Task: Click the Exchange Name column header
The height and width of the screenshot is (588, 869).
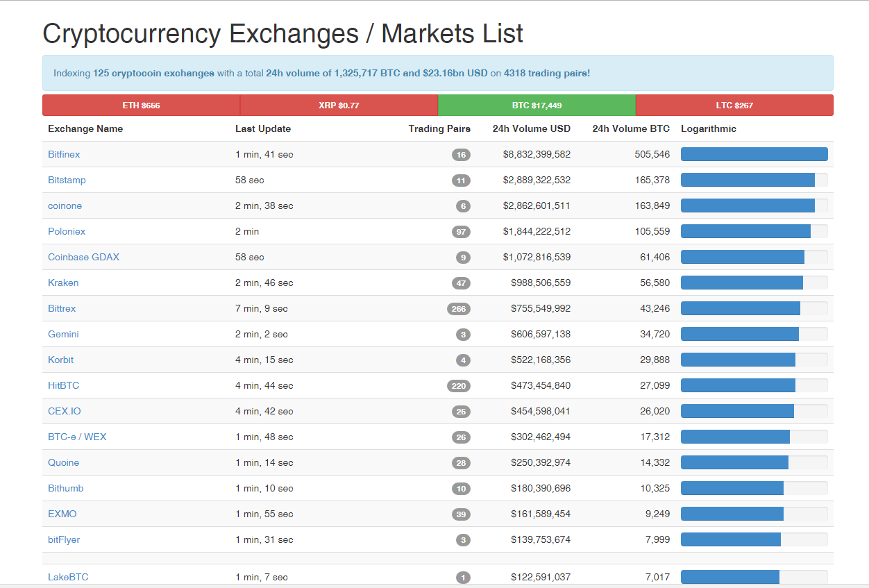Action: (x=85, y=128)
